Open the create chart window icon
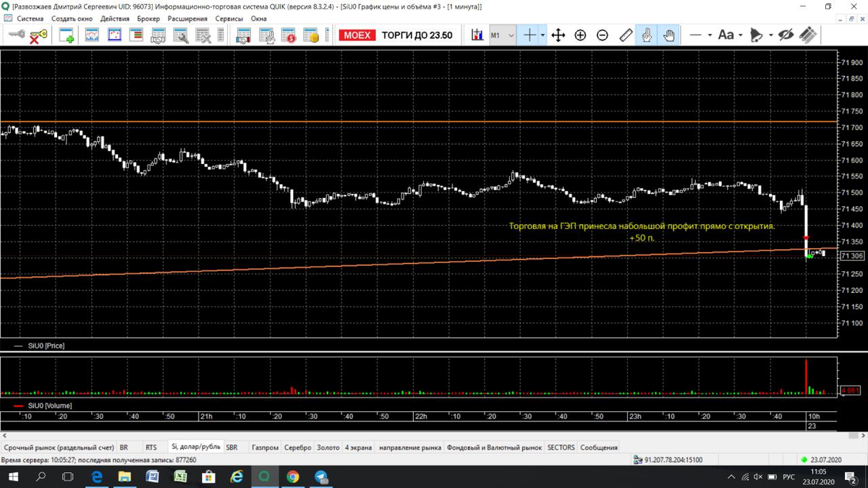The width and height of the screenshot is (868, 488). pos(92,35)
